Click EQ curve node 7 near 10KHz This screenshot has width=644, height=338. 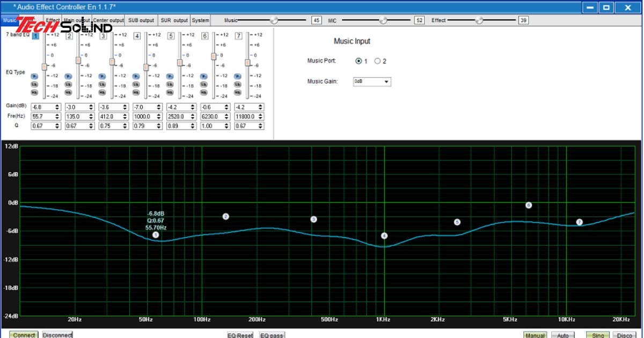tap(580, 222)
